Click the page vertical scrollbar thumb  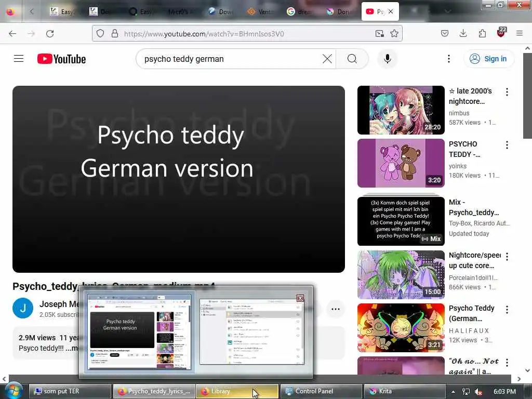[528, 96]
